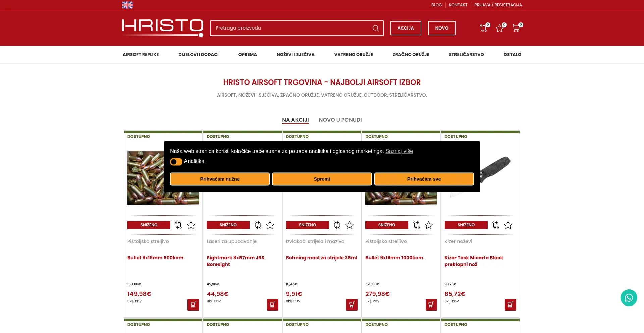Compare Kizer Task Micarta Black knife
Image resolution: width=644 pixels, height=333 pixels.
click(496, 225)
